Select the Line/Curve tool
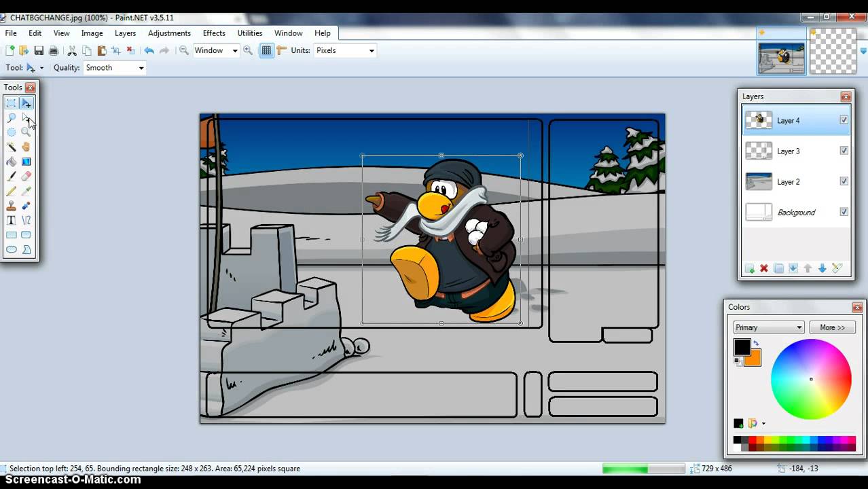Screen dimensions: 868x489 click(26, 220)
